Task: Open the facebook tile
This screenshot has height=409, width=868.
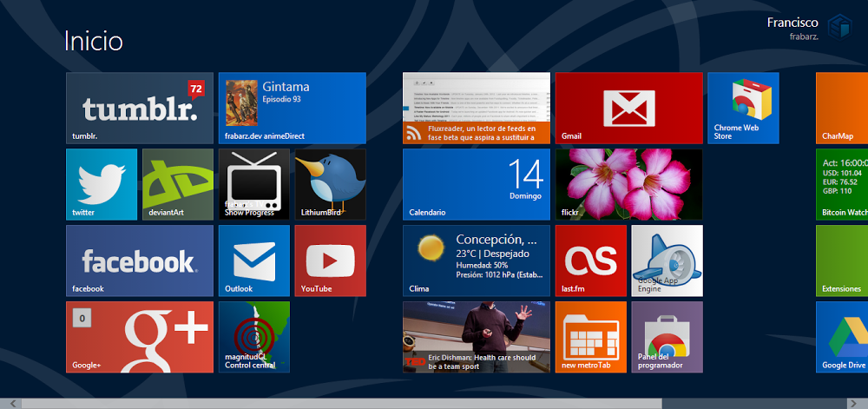Action: coord(140,261)
